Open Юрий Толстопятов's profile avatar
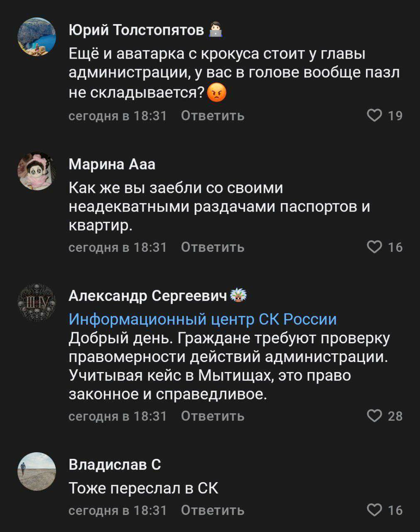 pyautogui.click(x=36, y=37)
